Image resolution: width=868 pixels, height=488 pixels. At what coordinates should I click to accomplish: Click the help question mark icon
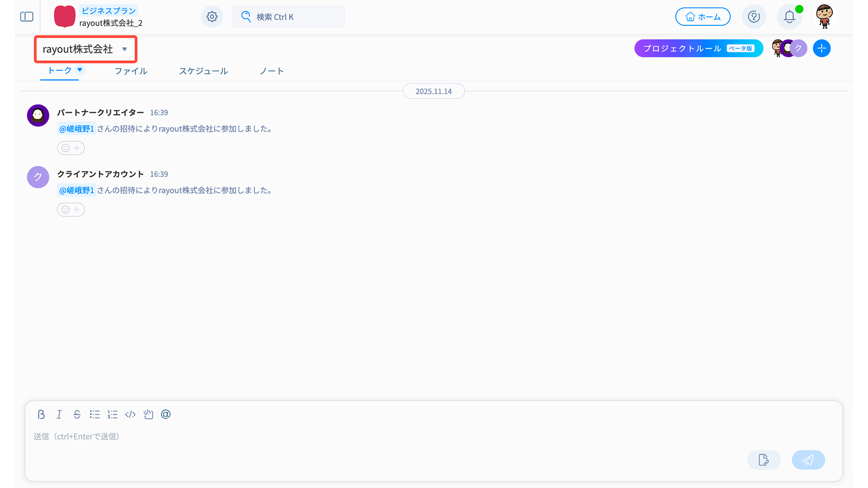pos(754,17)
